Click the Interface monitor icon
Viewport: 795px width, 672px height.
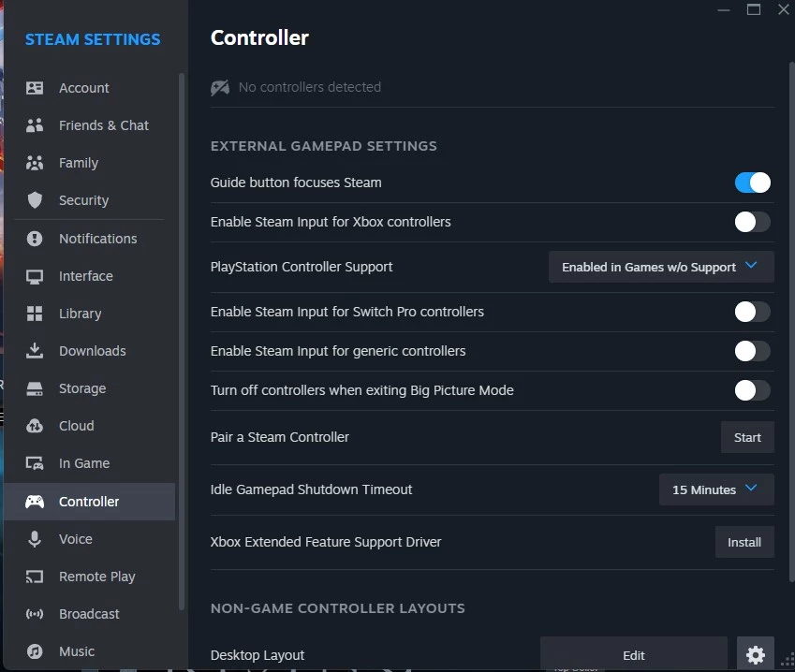tap(35, 276)
